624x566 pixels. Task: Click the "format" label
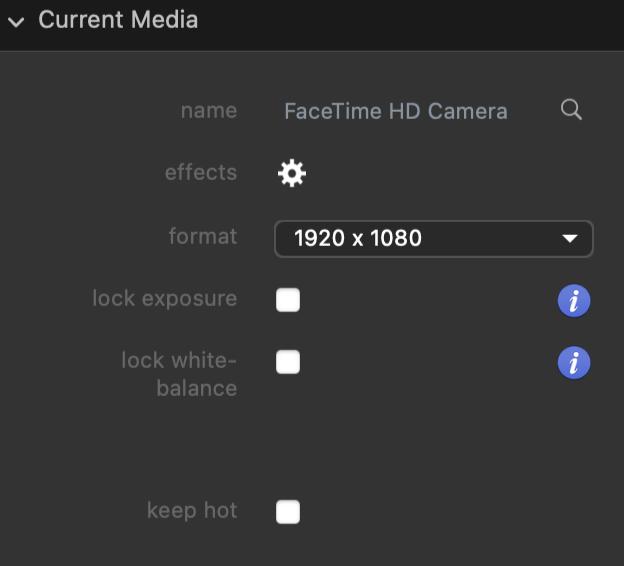pos(203,236)
